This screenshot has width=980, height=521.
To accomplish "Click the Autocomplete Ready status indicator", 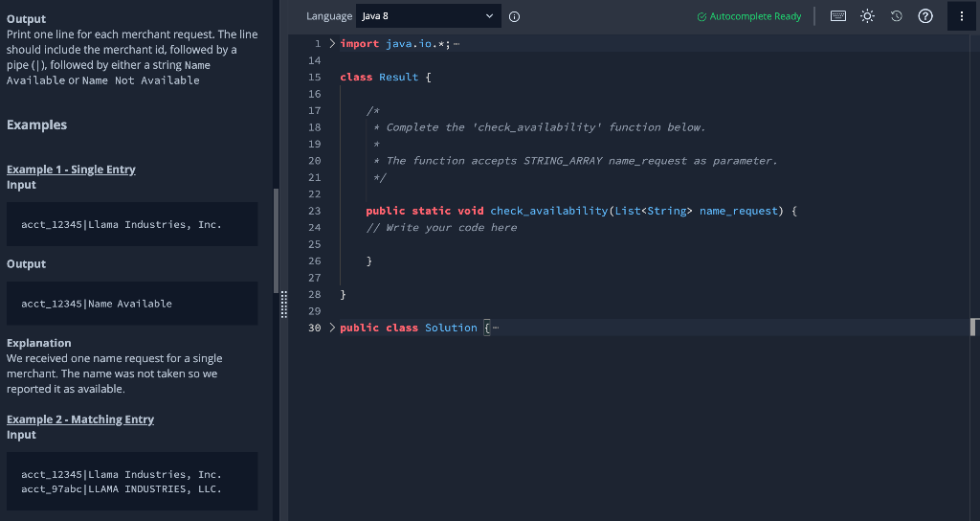I will (x=748, y=17).
